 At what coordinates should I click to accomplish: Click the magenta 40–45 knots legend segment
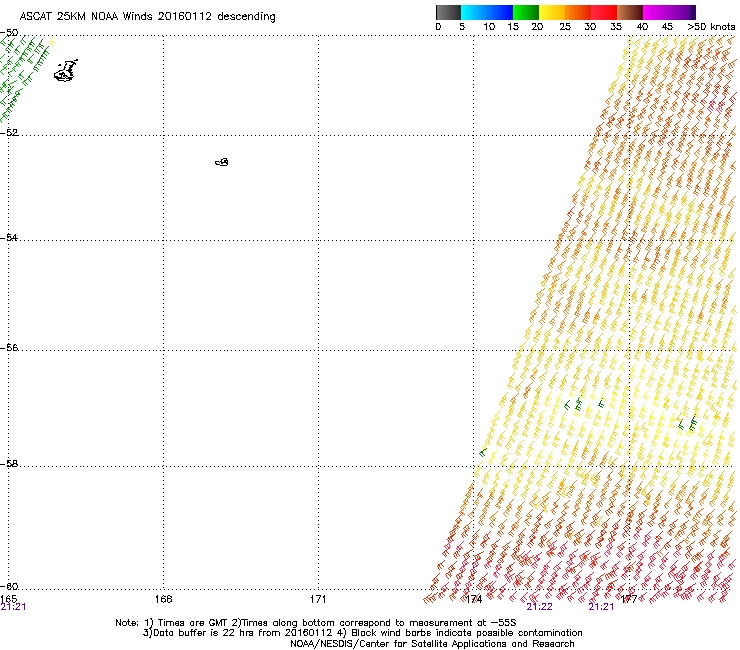(x=656, y=12)
